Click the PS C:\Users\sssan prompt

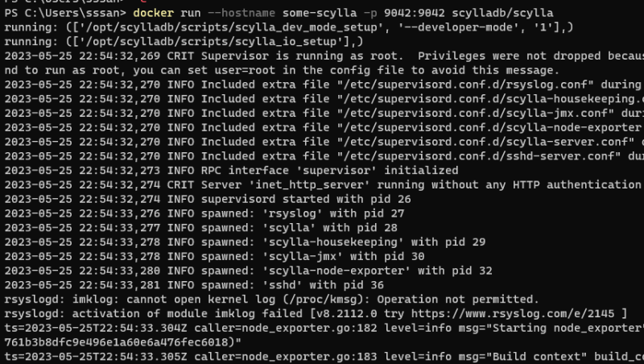tap(61, 14)
